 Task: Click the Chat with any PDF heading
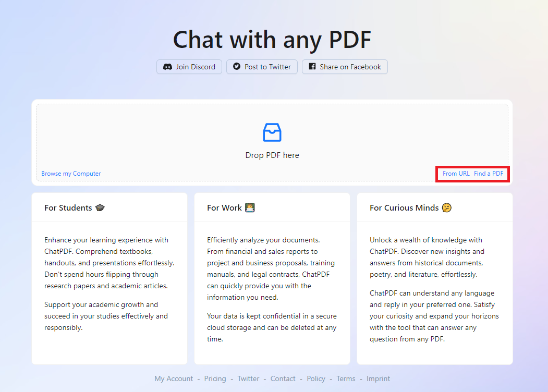point(272,40)
